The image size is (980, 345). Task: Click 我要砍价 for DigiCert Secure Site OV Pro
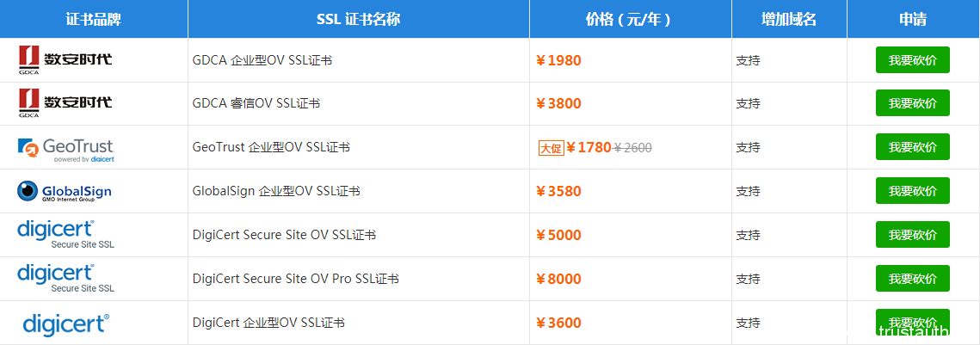click(913, 278)
